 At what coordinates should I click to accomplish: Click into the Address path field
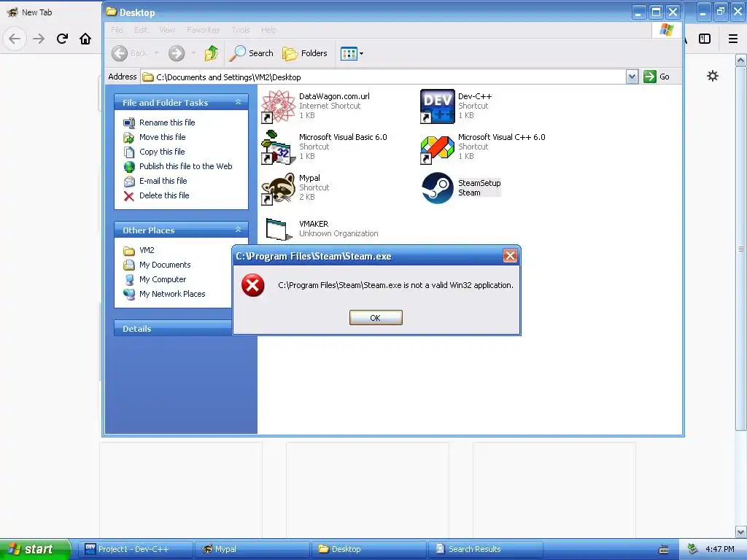pyautogui.click(x=384, y=77)
